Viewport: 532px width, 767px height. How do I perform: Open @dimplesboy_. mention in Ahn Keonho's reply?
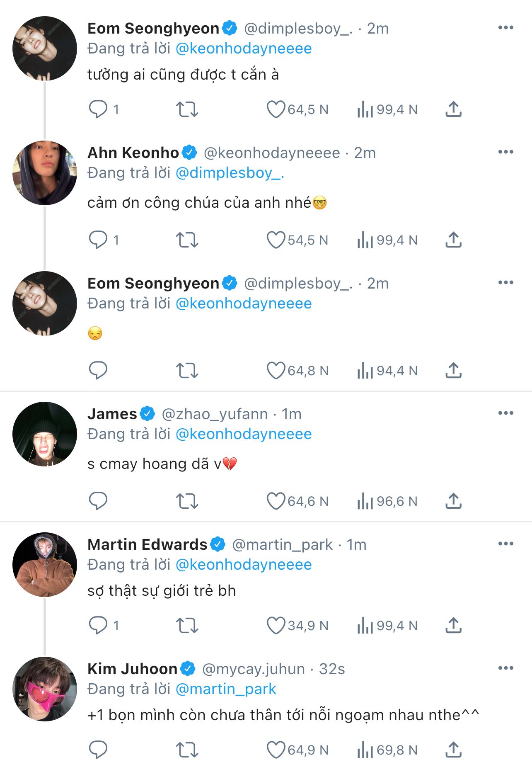pyautogui.click(x=230, y=173)
